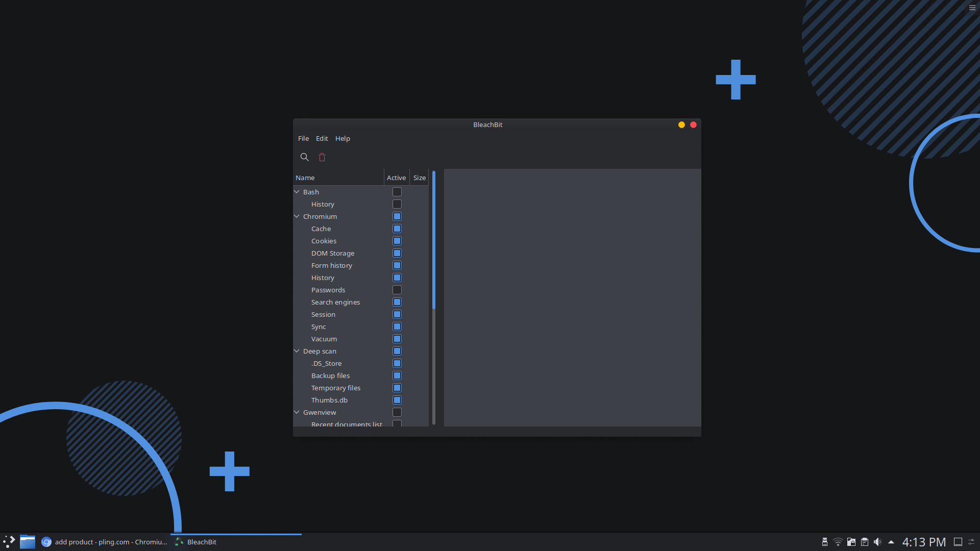Open the volume speaker tray icon
The image size is (980, 551).
[x=878, y=542]
